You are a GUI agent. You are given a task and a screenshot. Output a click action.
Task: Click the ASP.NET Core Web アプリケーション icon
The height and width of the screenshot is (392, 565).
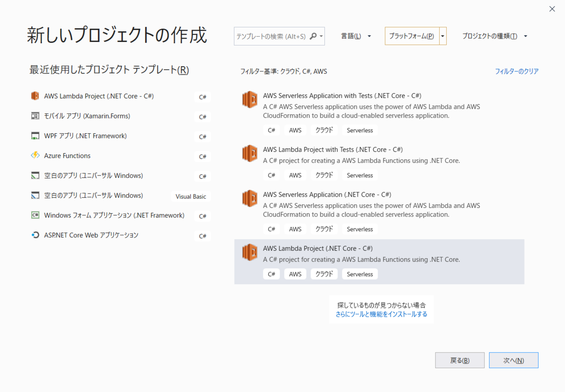(x=35, y=235)
